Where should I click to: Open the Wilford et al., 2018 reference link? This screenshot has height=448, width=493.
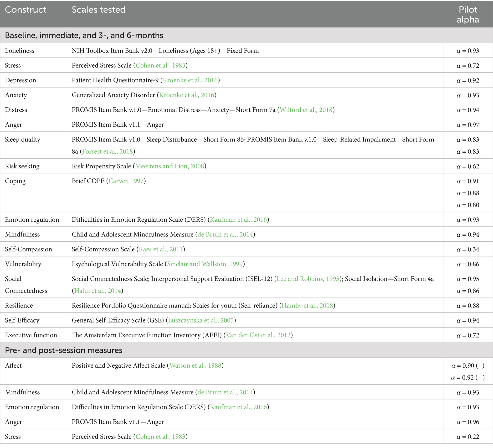pyautogui.click(x=306, y=109)
